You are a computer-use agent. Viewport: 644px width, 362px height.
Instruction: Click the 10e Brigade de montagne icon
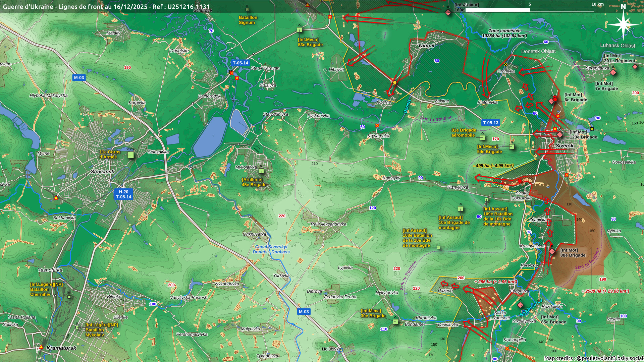point(461,209)
